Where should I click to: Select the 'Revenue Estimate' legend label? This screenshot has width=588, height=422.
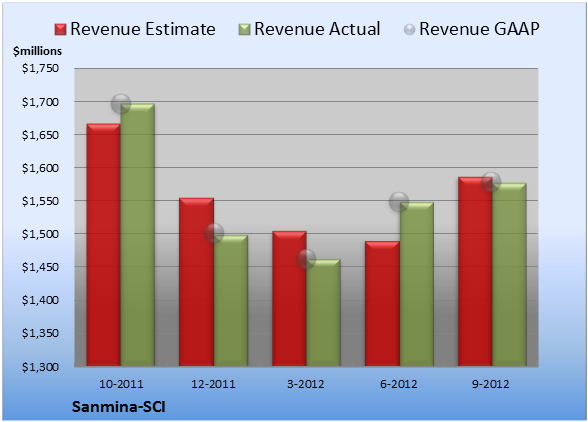tap(143, 29)
